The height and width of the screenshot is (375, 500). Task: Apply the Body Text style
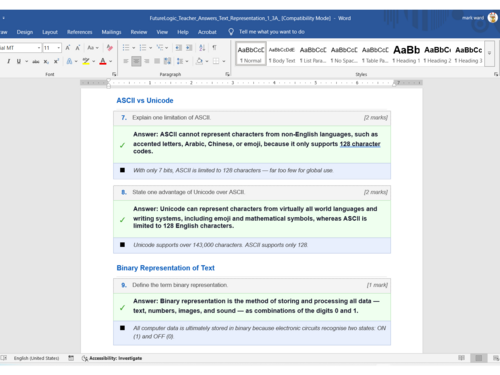282,53
